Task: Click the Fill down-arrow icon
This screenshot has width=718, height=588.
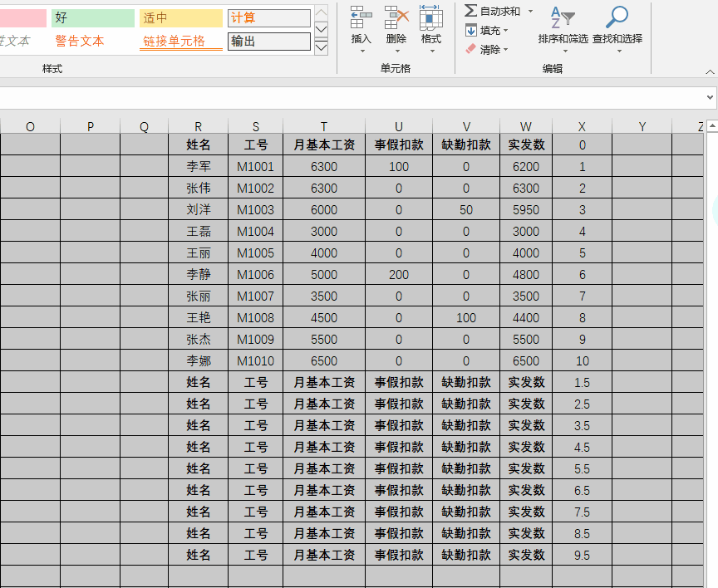Action: 470,30
